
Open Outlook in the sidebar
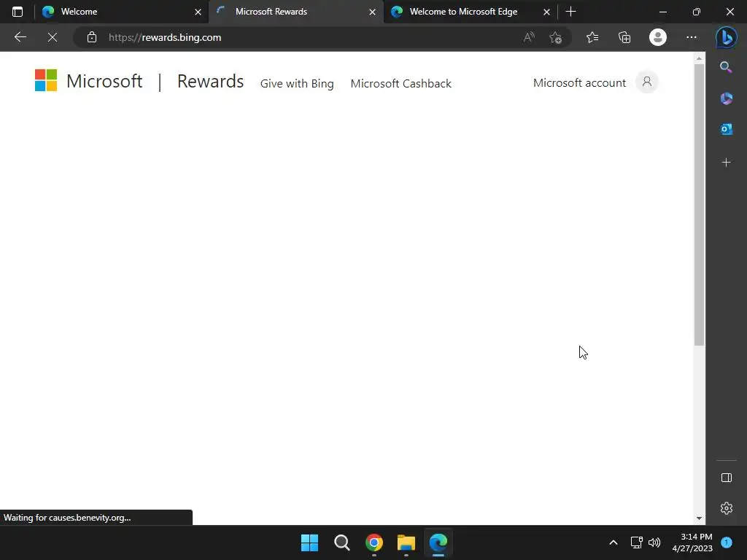pyautogui.click(x=726, y=129)
